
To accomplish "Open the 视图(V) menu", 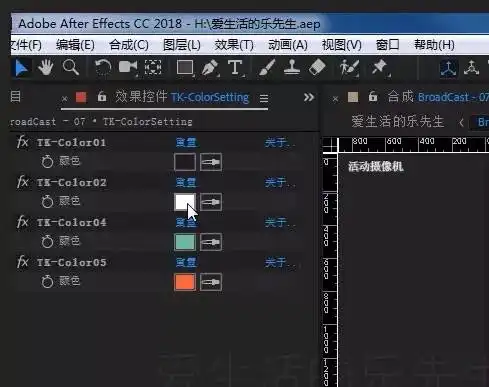I will coord(342,45).
